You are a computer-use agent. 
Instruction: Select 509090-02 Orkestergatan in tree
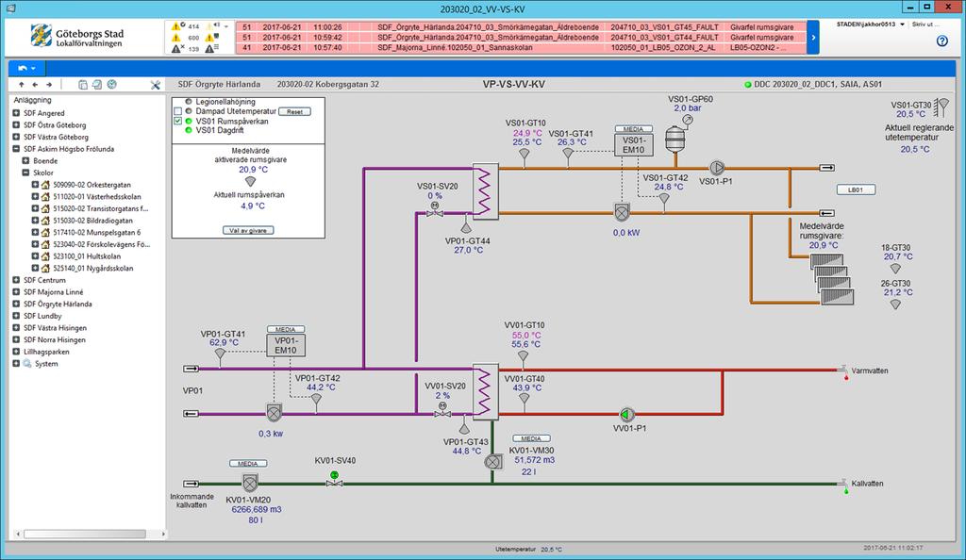92,185
